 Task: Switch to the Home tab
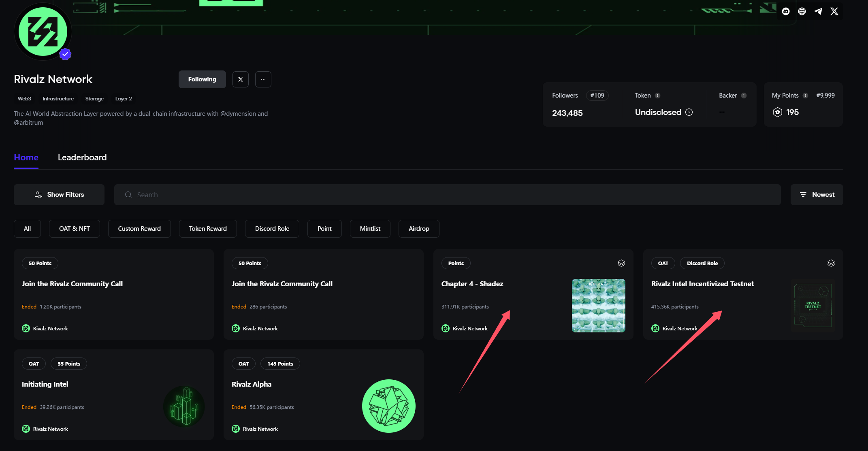pos(26,157)
